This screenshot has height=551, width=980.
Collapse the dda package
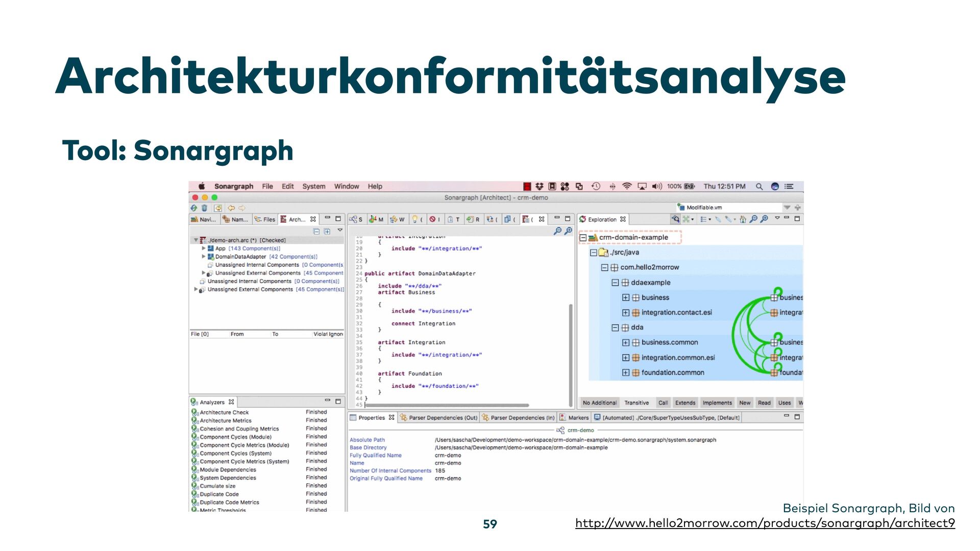coord(615,328)
